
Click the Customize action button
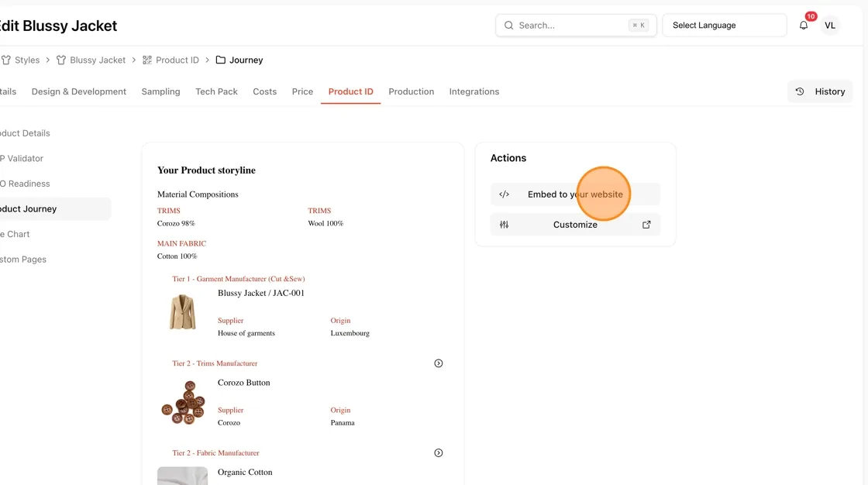pyautogui.click(x=575, y=225)
